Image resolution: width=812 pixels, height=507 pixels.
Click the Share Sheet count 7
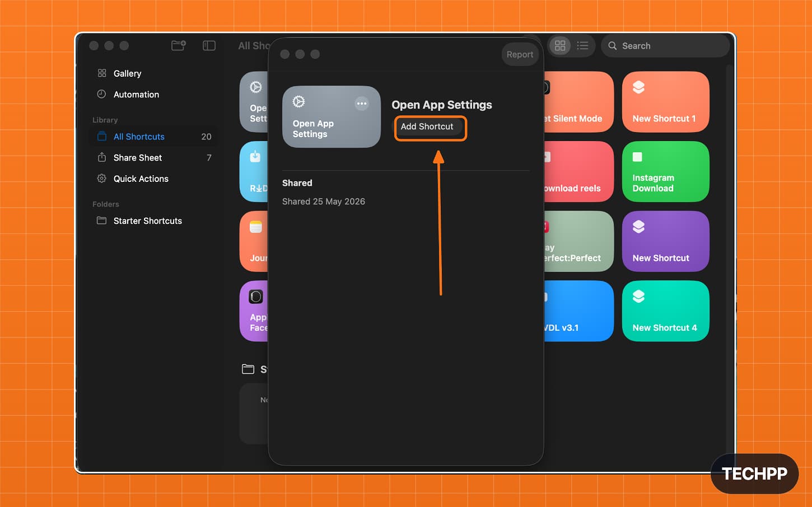[209, 158]
